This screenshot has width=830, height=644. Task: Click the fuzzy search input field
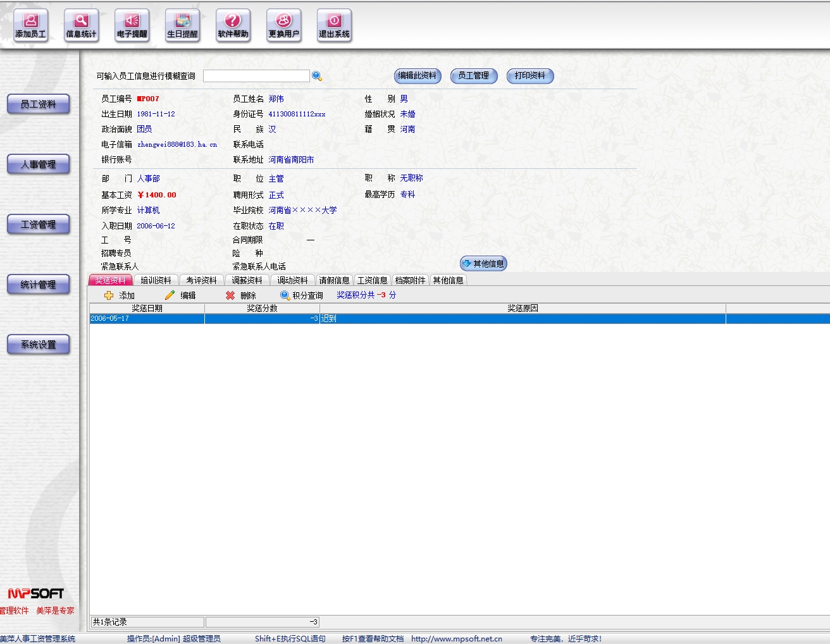click(x=256, y=76)
